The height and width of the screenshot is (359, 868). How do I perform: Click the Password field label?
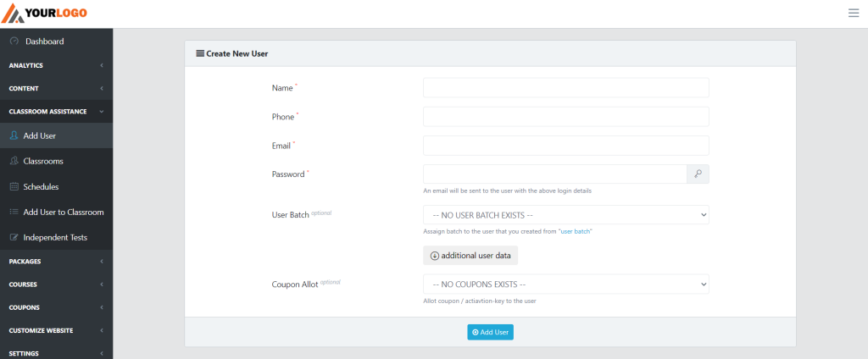click(x=288, y=174)
